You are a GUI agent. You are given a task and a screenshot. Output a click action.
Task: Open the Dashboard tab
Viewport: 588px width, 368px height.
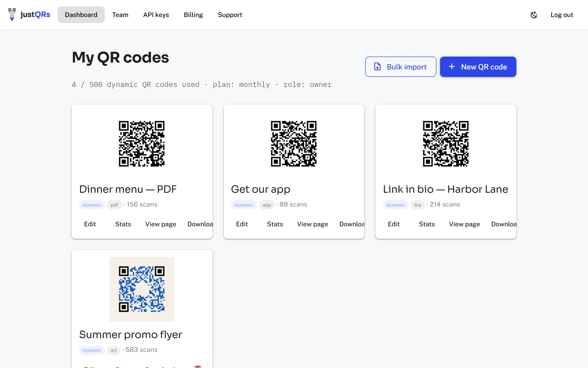coord(81,15)
